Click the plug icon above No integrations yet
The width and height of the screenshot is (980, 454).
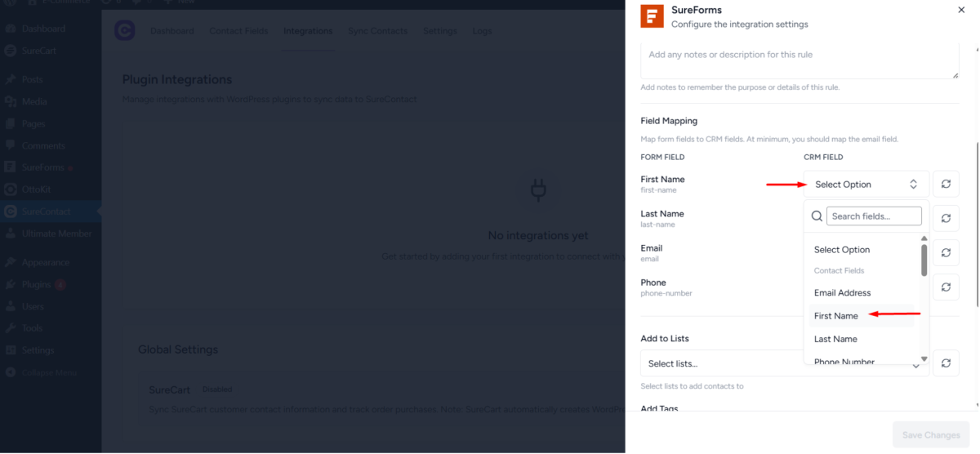coord(538,190)
